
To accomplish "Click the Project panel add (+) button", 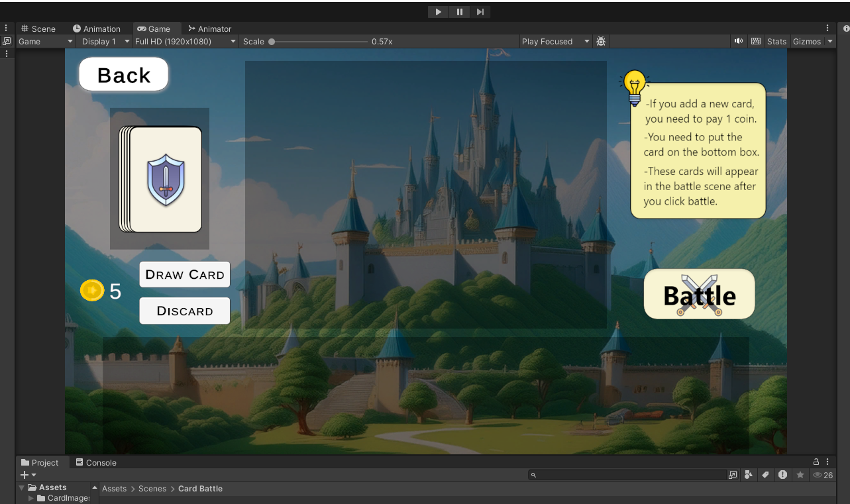I will coord(25,475).
